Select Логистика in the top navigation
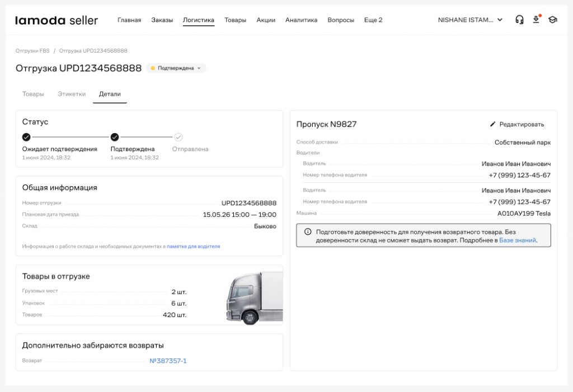The height and width of the screenshot is (392, 573). pyautogui.click(x=199, y=20)
